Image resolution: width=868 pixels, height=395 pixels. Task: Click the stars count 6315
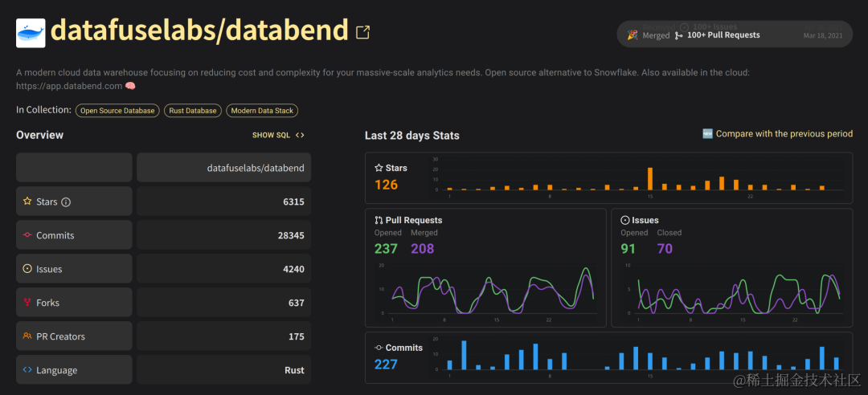(x=293, y=202)
